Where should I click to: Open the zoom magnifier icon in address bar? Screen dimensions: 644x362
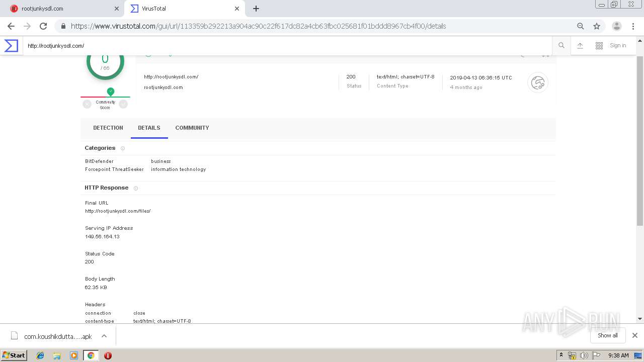coord(581,26)
